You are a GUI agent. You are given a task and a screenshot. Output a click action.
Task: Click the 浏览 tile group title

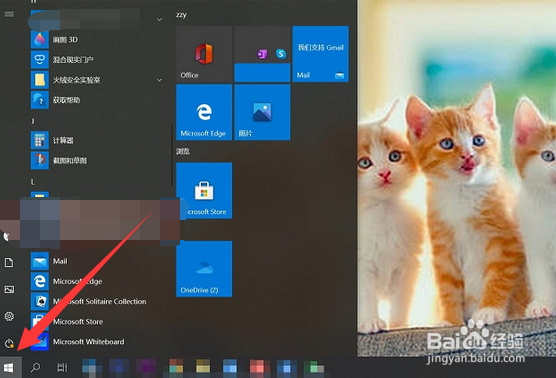coord(183,151)
